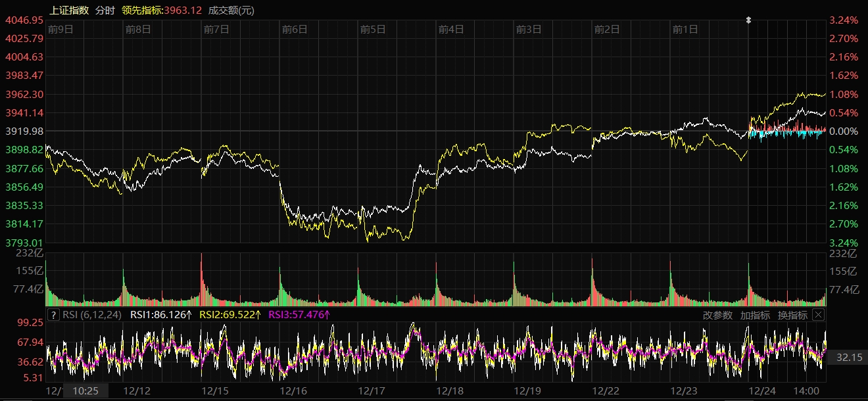This screenshot has width=868, height=401.
Task: Select the 分时 chart mode label
Action: tap(105, 10)
